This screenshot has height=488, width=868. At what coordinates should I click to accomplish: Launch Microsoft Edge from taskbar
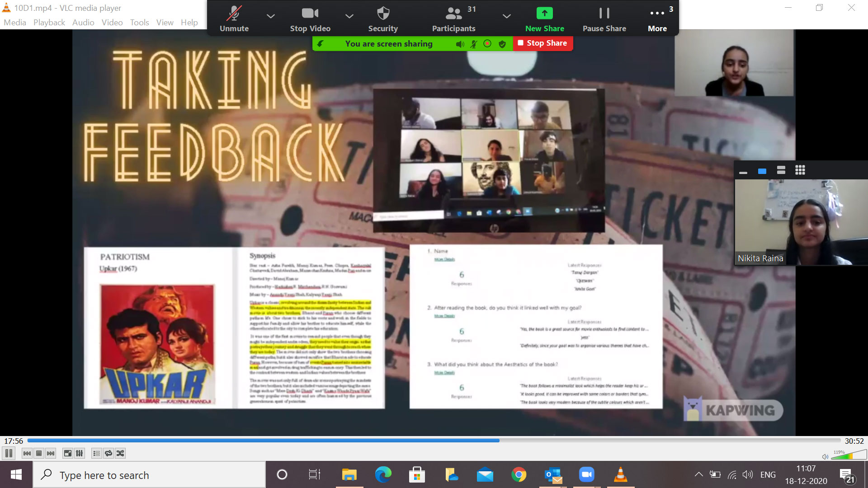click(383, 475)
